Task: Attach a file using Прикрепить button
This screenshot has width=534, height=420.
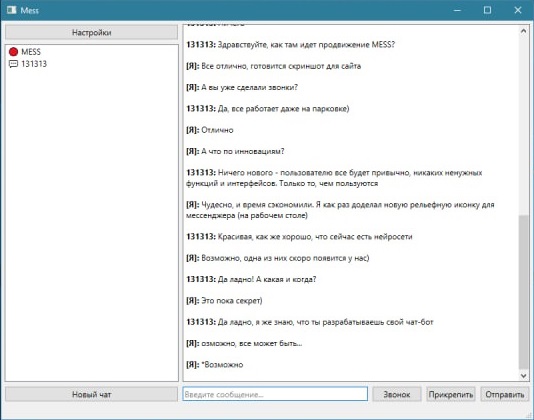Action: click(451, 394)
